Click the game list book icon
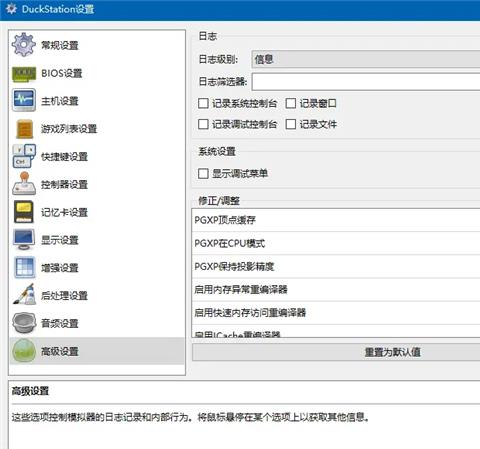Viewport: 480px width, 449px height. click(25, 128)
